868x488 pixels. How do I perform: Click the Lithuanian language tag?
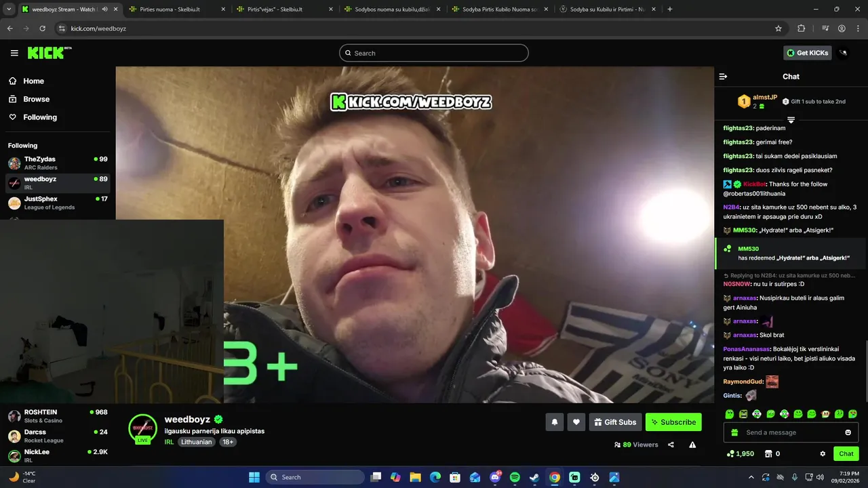pos(197,442)
